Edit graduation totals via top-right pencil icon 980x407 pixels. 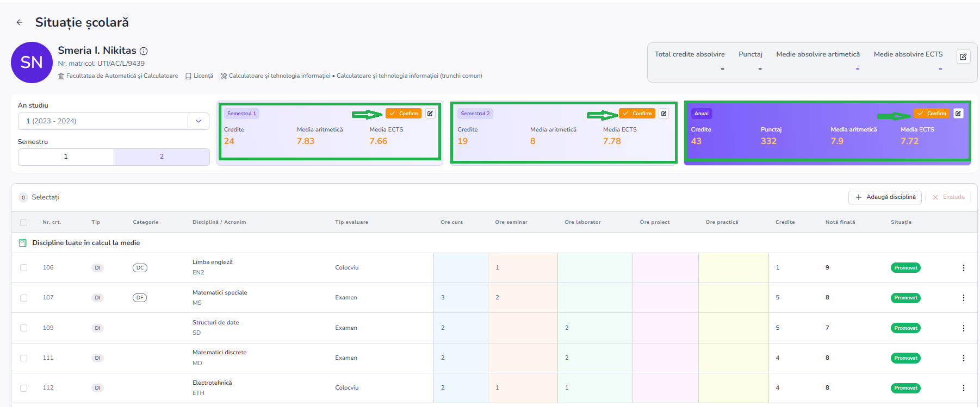click(x=963, y=57)
